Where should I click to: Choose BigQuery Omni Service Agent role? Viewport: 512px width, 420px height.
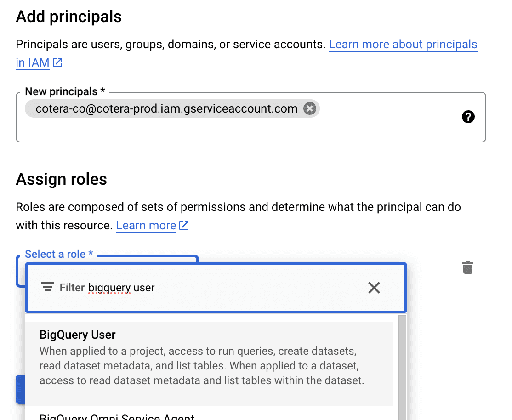(x=117, y=417)
